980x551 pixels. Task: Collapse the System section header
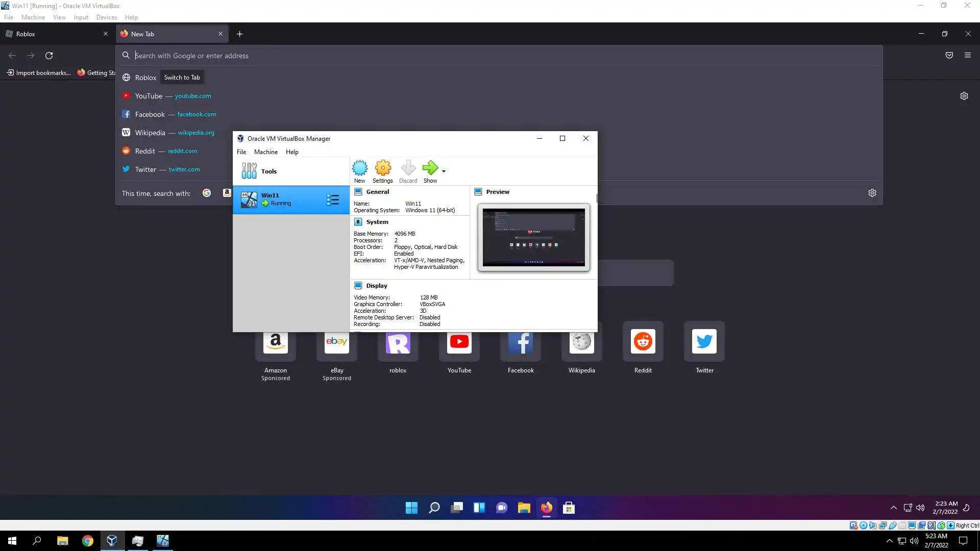pos(377,222)
